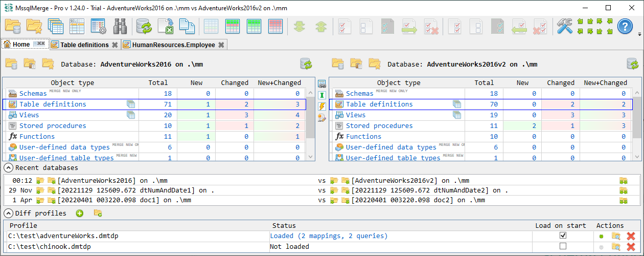Switch to the Table definitions tab
The image size is (644, 256).
(84, 45)
